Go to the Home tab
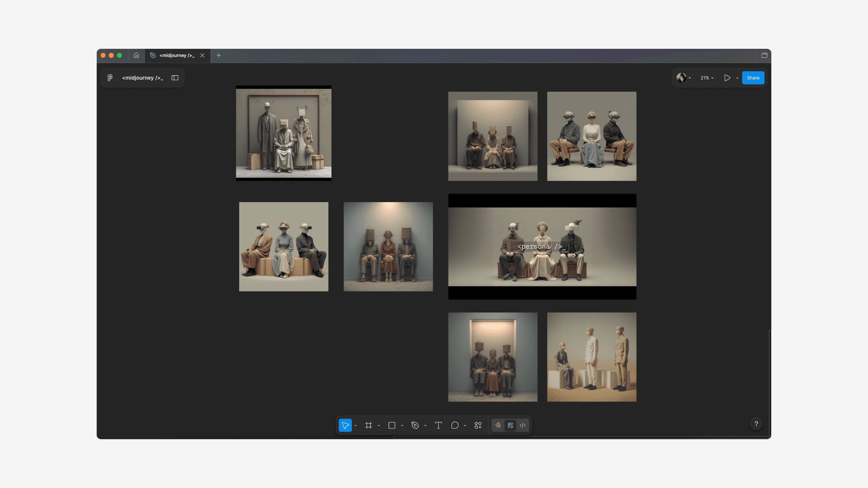The height and width of the screenshot is (488, 868). 136,55
